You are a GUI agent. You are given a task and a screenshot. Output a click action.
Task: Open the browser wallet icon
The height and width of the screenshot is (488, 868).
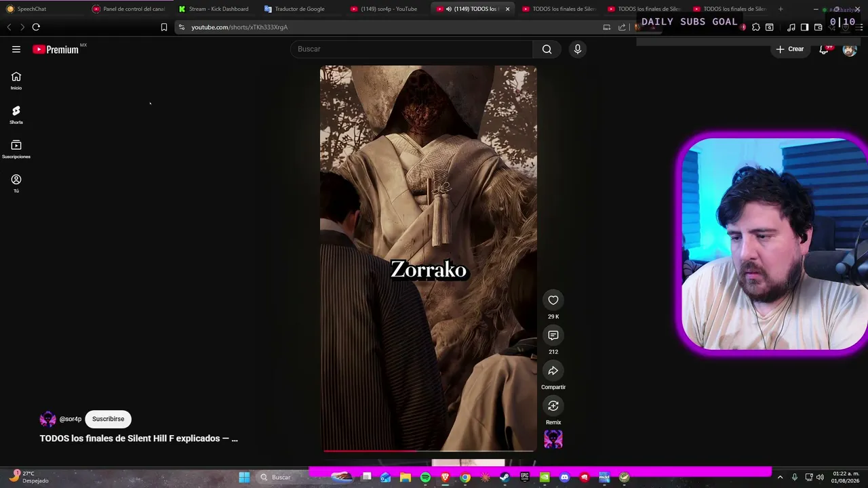click(818, 27)
